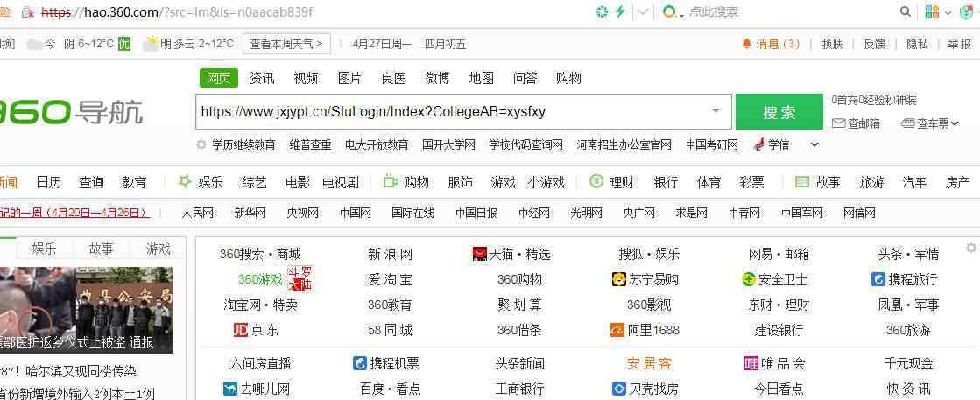Click the browser search magnifier icon
The image size is (980, 400).
[905, 12]
